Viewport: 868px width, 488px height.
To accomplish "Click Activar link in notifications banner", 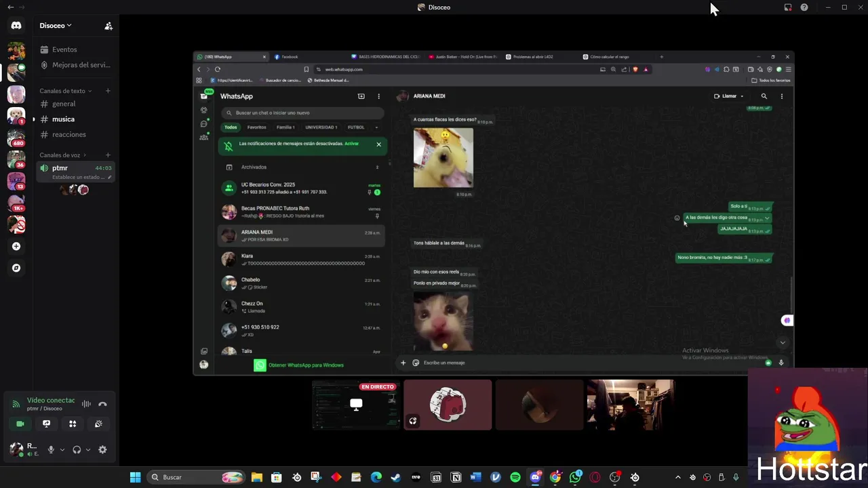I will pos(351,144).
